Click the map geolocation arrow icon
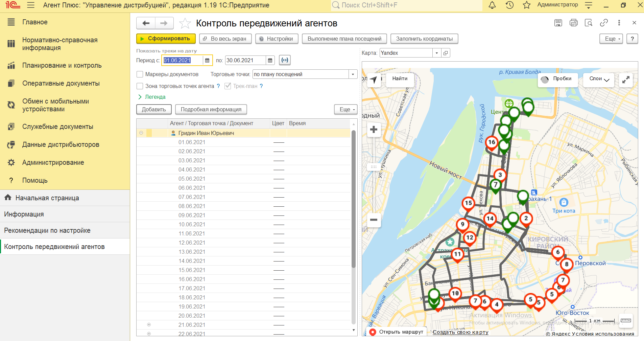 tap(374, 80)
